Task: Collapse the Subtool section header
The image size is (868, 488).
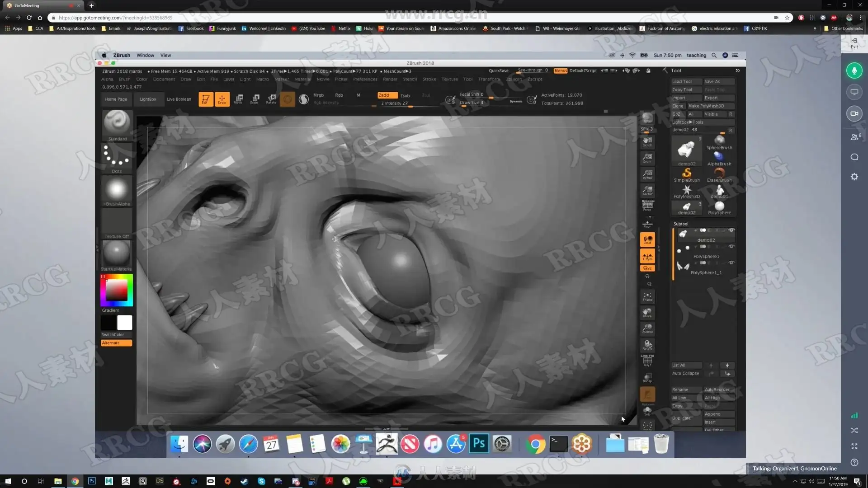Action: (681, 224)
